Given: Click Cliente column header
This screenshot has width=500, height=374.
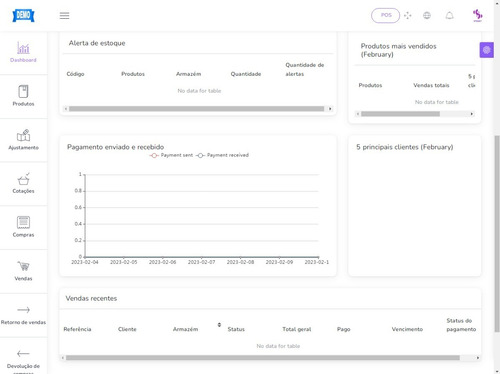Looking at the screenshot, I should (x=127, y=329).
